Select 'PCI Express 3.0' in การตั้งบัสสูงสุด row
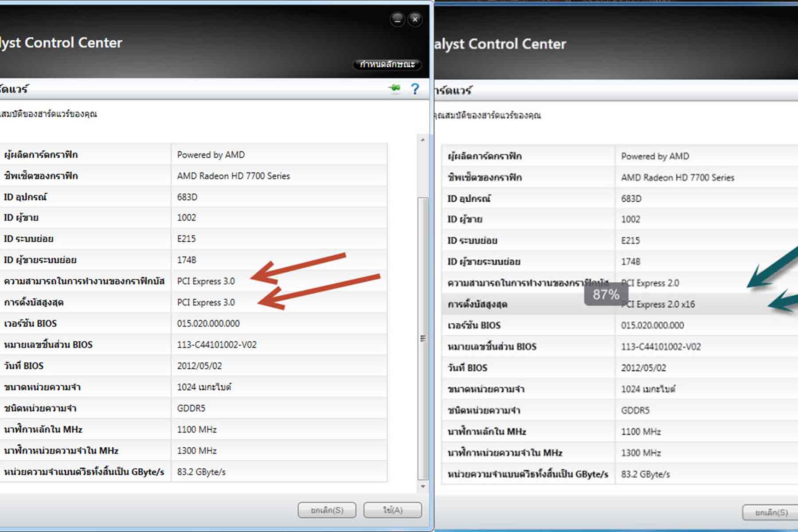The width and height of the screenshot is (798, 532). click(206, 302)
